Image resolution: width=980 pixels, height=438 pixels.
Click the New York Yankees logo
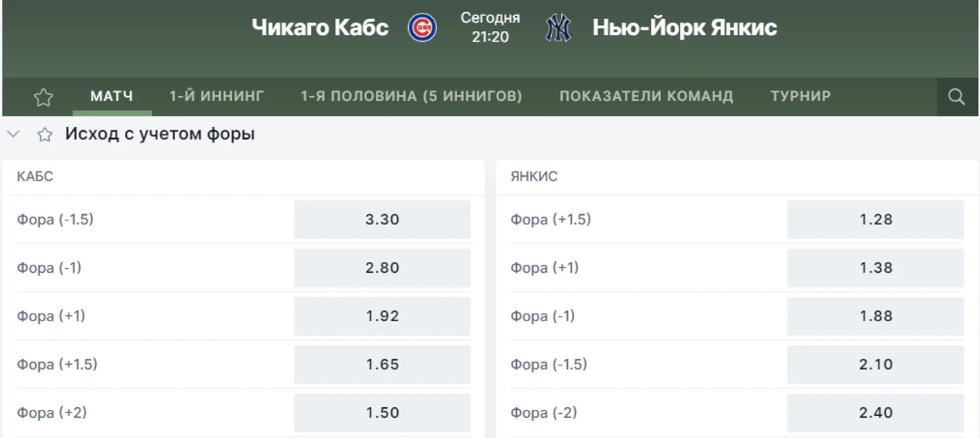click(558, 28)
